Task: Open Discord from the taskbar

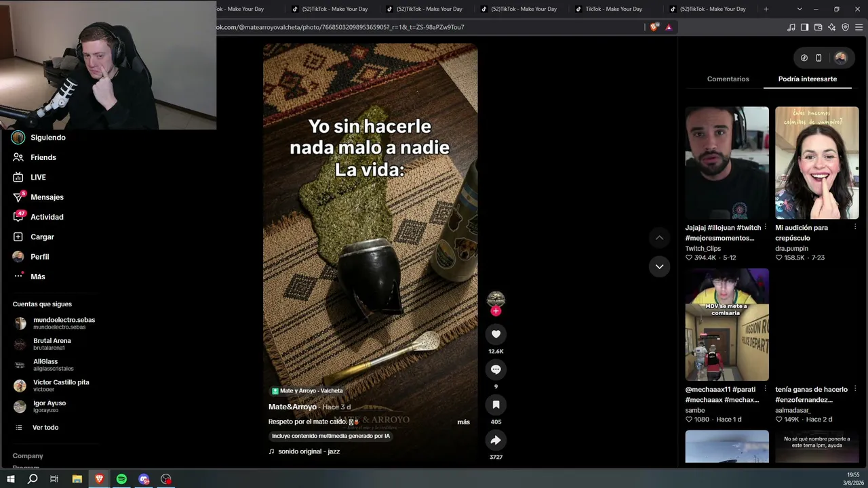Action: click(x=144, y=479)
